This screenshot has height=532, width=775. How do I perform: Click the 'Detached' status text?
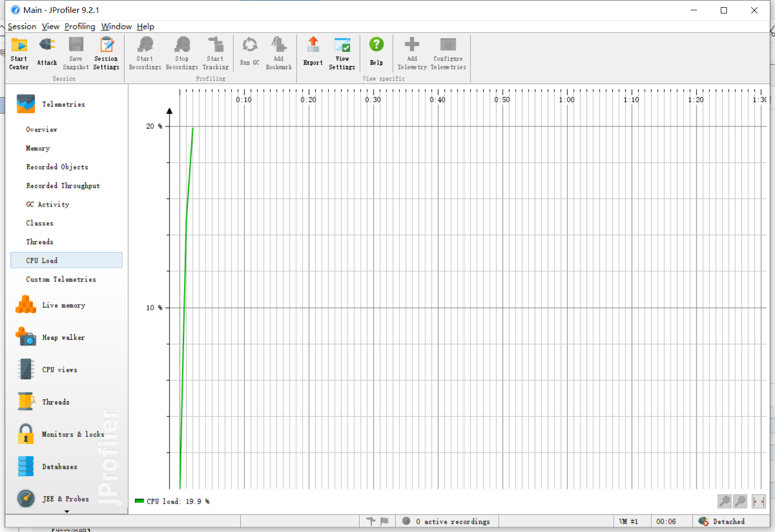click(729, 522)
